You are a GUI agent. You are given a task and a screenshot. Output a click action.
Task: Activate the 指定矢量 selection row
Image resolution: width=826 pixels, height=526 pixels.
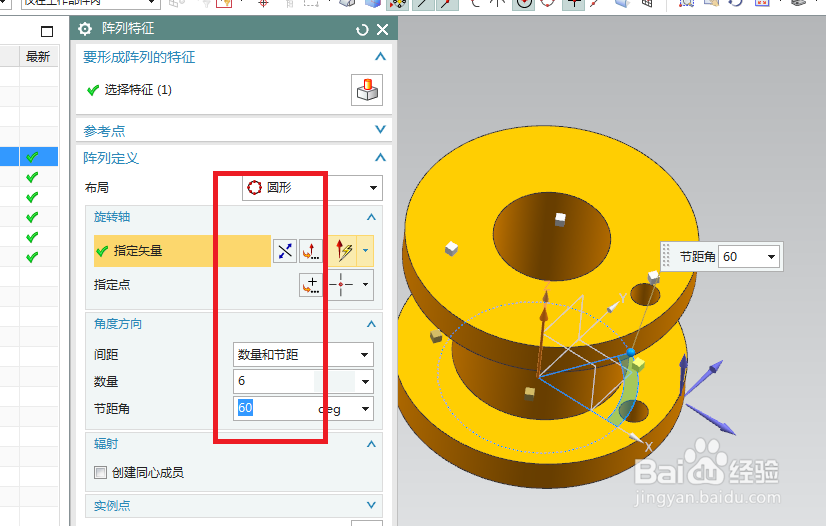coord(182,251)
